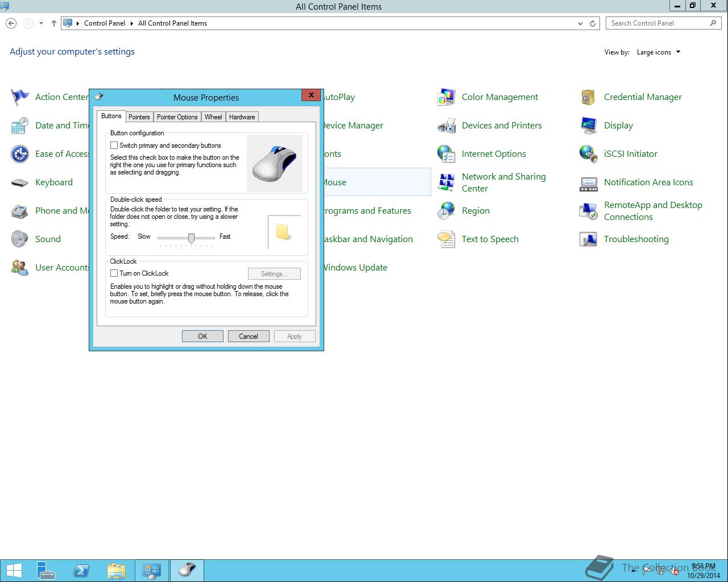The height and width of the screenshot is (582, 728).
Task: Open Text to Speech icon
Action: point(446,239)
